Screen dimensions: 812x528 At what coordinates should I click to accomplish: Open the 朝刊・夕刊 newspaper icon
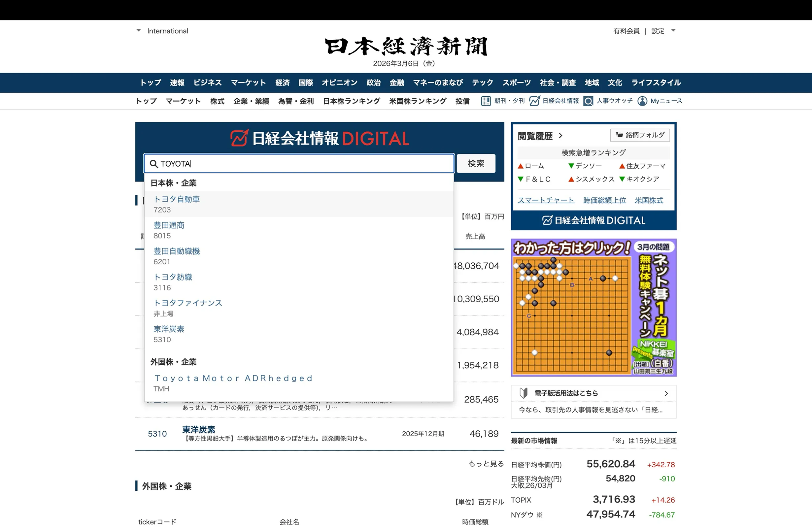tap(486, 101)
